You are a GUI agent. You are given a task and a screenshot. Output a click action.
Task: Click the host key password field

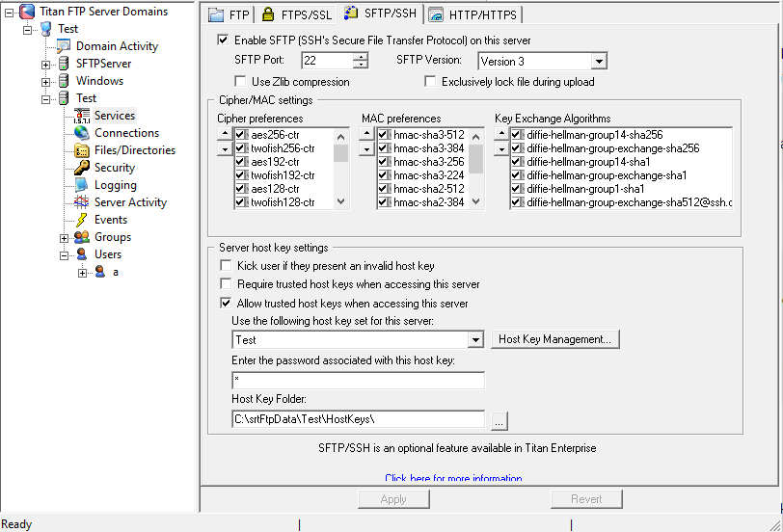point(358,380)
